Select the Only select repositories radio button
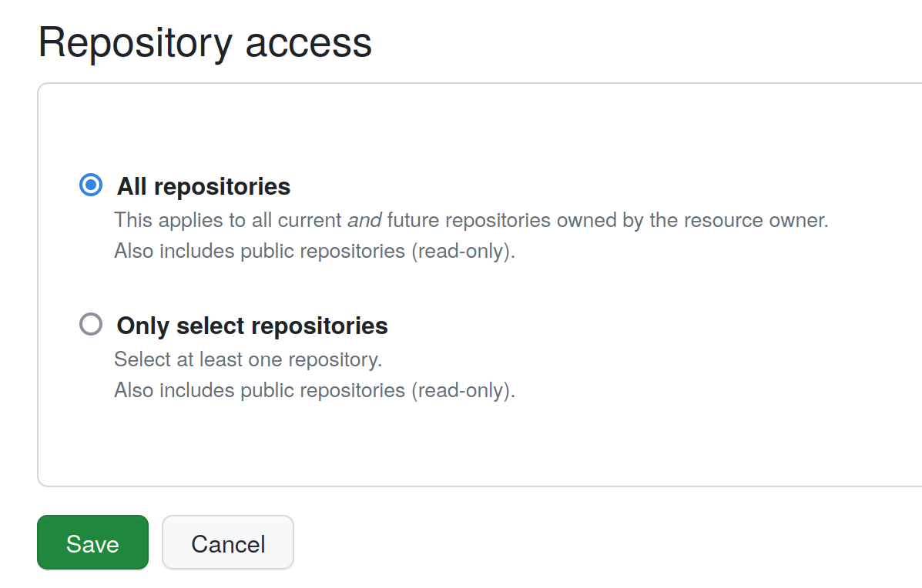The width and height of the screenshot is (922, 588). click(x=91, y=324)
